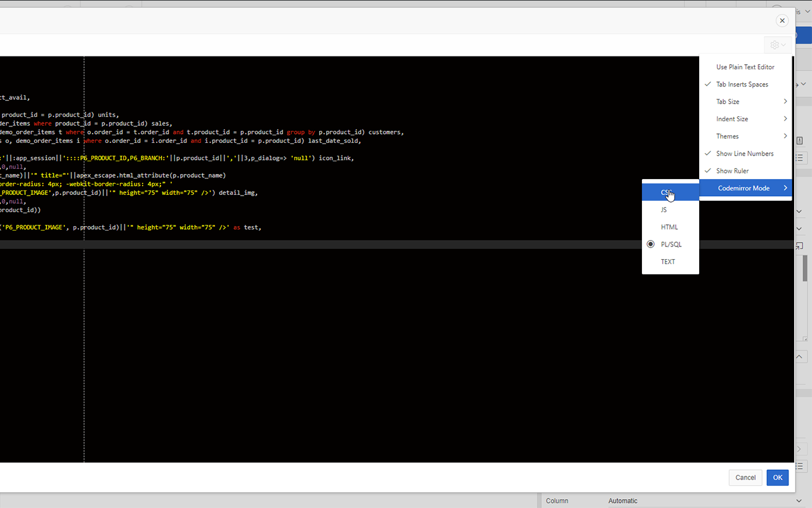
Task: Choose HTML as Codemirror mode
Action: [671, 227]
